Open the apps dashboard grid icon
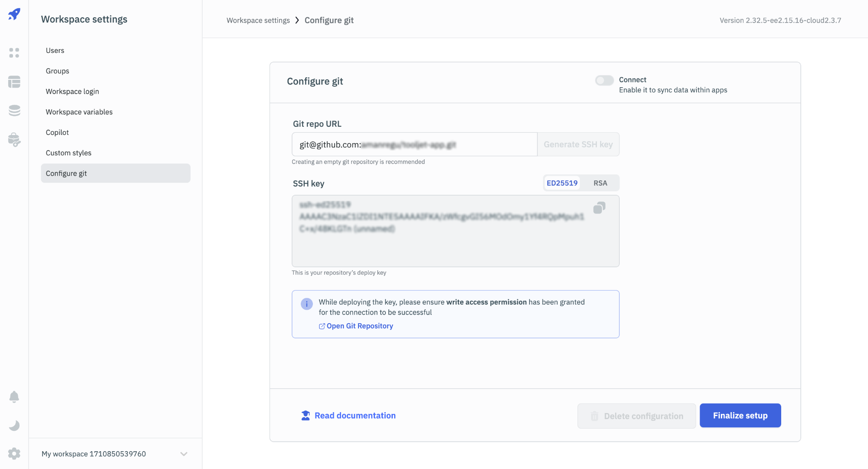Viewport: 868px width, 469px height. click(x=14, y=53)
